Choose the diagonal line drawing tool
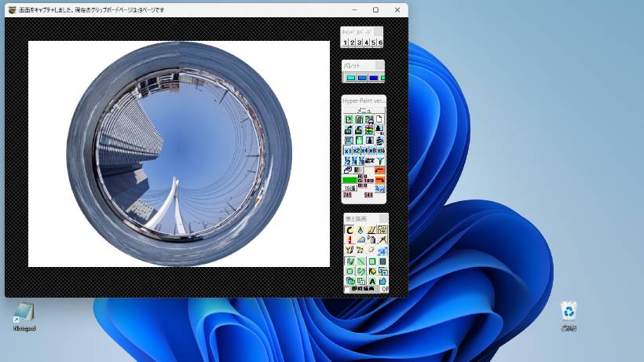 pos(360,261)
